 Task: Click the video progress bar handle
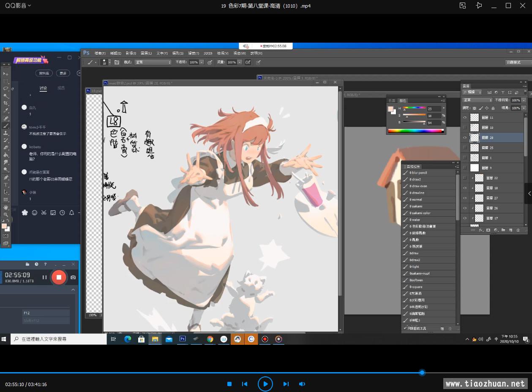422,373
